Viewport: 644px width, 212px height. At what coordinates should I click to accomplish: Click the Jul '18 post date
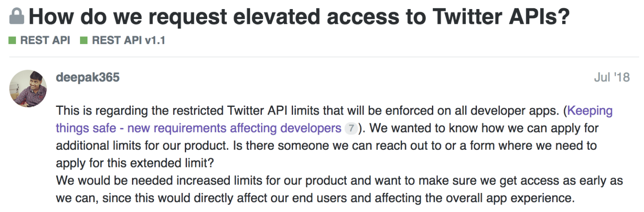click(612, 78)
